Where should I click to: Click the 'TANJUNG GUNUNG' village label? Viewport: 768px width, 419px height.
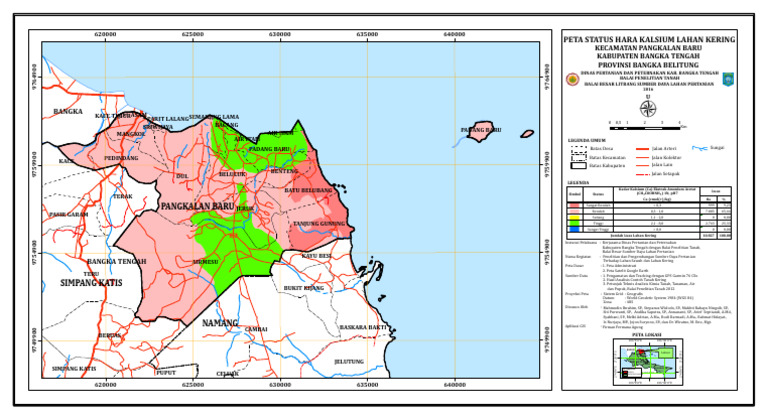click(319, 223)
